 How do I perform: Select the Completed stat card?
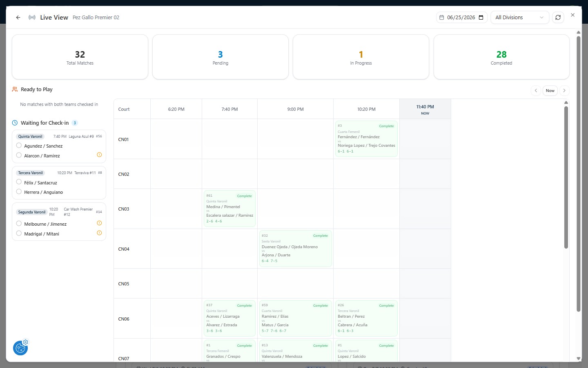[x=501, y=57]
